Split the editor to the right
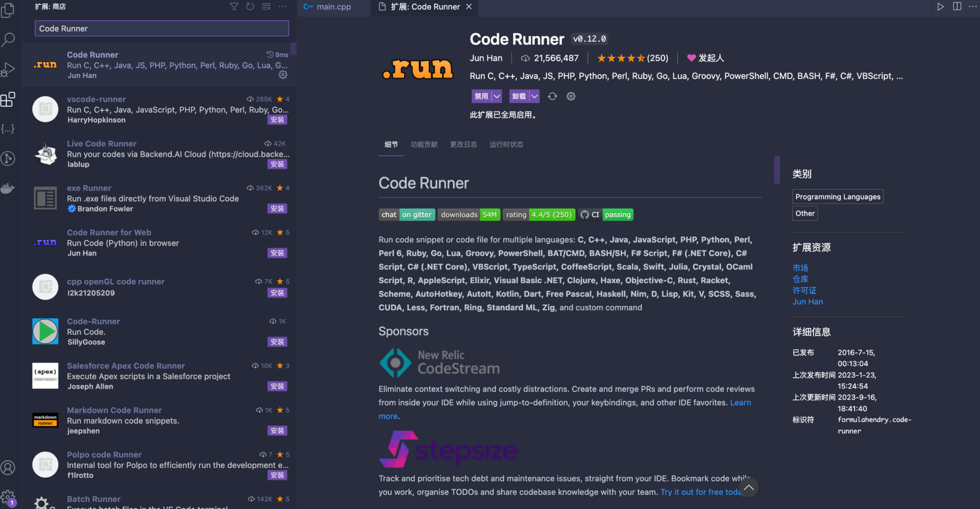980x509 pixels. pos(957,7)
